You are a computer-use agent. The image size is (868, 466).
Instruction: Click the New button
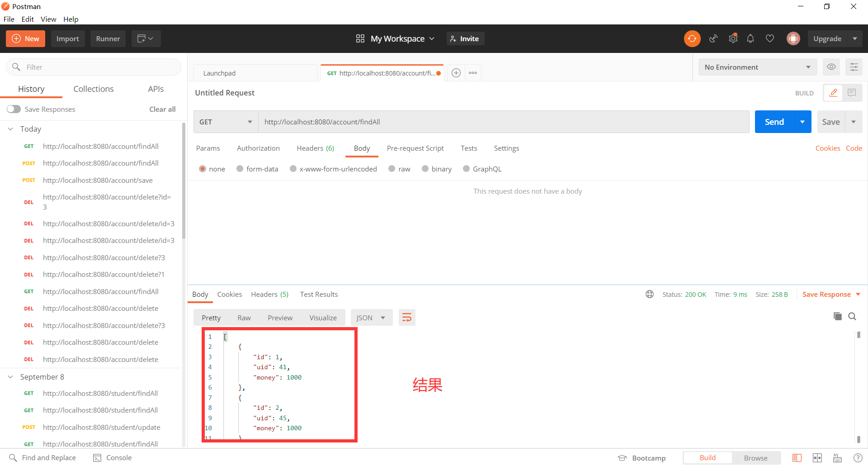click(x=25, y=38)
